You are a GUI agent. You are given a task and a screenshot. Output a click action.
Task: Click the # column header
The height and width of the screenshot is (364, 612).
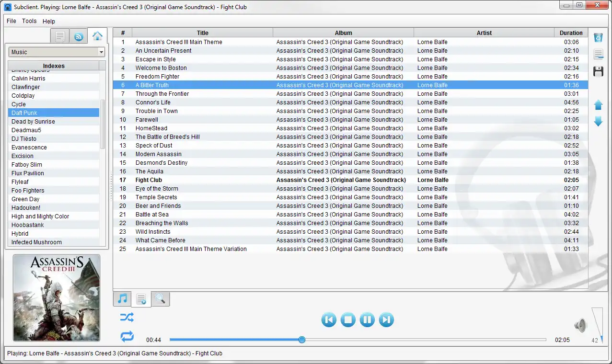pyautogui.click(x=123, y=33)
